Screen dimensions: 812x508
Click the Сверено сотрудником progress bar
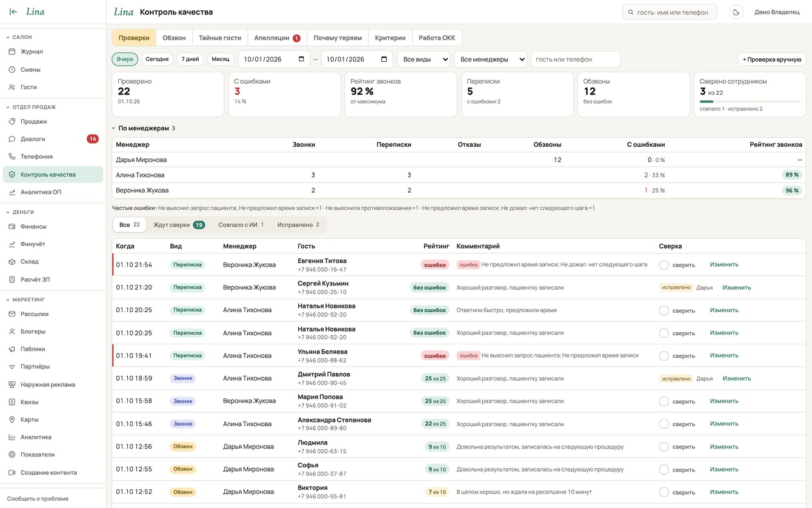click(750, 102)
